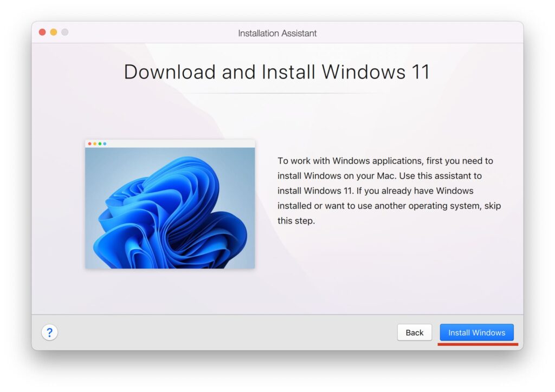Click the paragraph starting 'To work with Windows'
Screen dimensions: 555x392
(385, 161)
